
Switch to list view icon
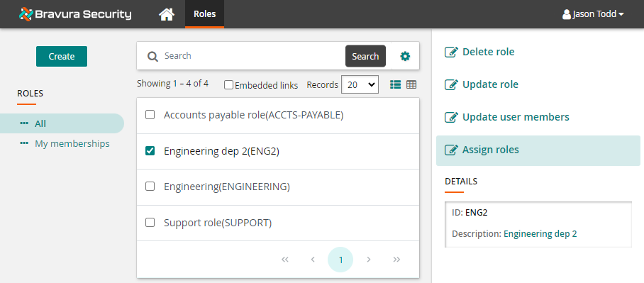395,84
